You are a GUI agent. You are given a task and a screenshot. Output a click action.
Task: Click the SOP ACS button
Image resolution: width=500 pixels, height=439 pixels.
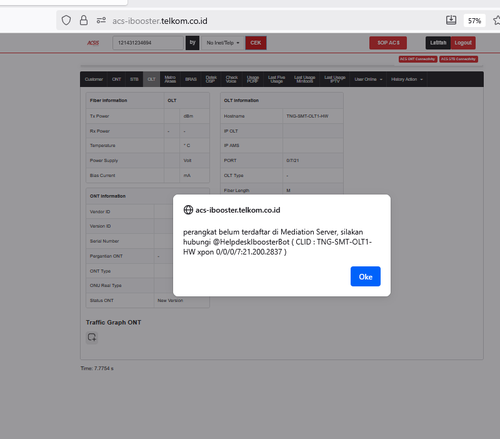click(388, 43)
